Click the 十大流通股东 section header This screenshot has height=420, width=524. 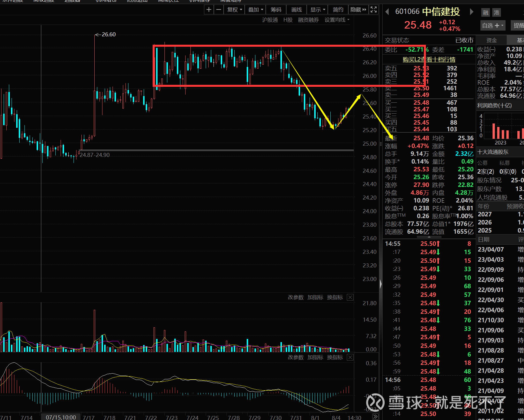click(x=493, y=152)
